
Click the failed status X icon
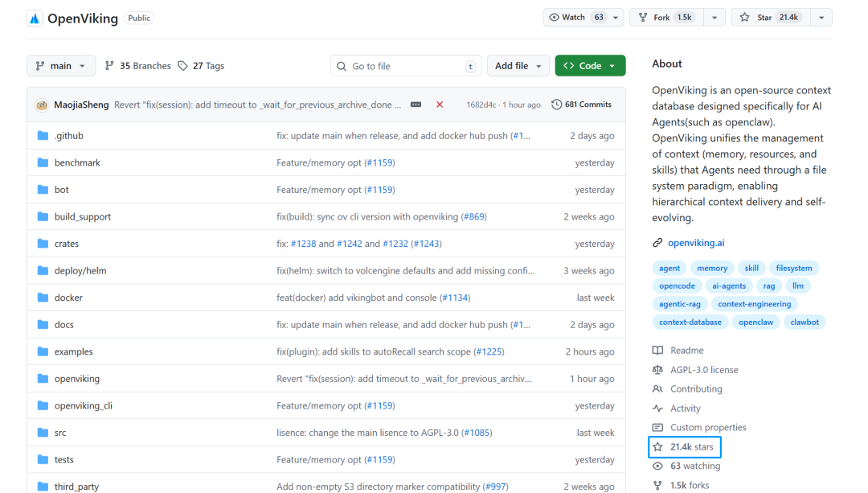pos(440,105)
